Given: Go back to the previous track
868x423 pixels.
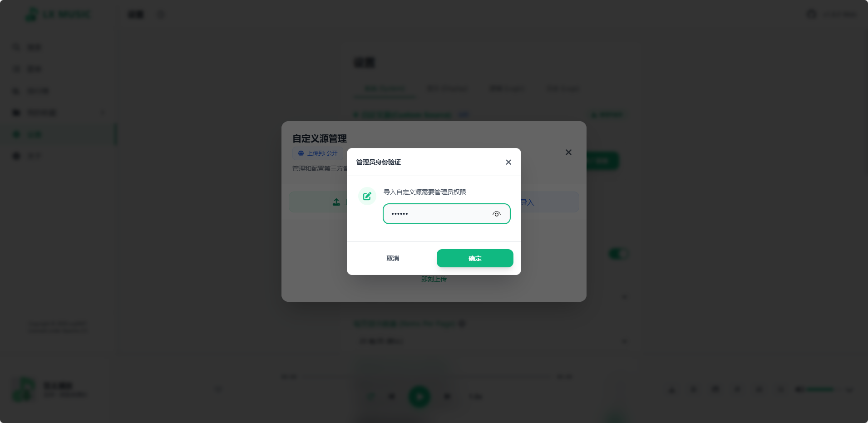Looking at the screenshot, I should coord(392,397).
